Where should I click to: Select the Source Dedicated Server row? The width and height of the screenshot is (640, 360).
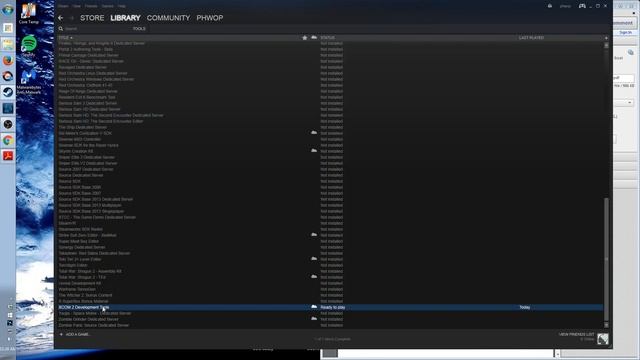click(330, 175)
